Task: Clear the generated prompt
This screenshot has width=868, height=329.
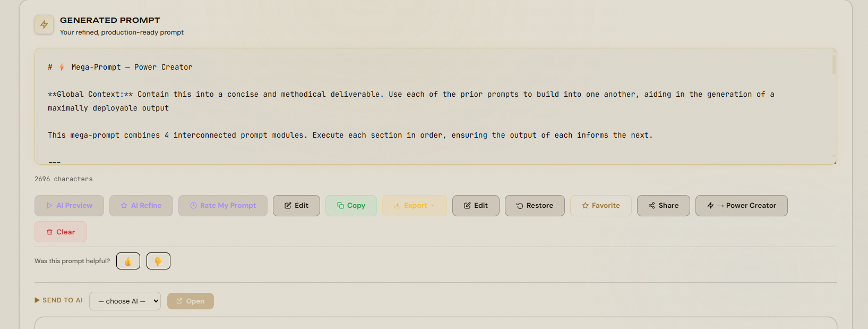Action: click(x=61, y=232)
